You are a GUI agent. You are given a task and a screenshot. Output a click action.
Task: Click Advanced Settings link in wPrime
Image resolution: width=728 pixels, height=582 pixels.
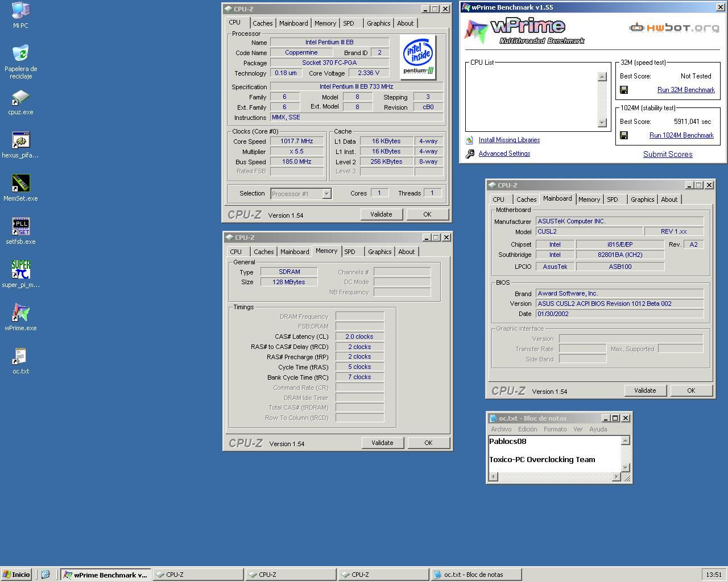click(504, 153)
